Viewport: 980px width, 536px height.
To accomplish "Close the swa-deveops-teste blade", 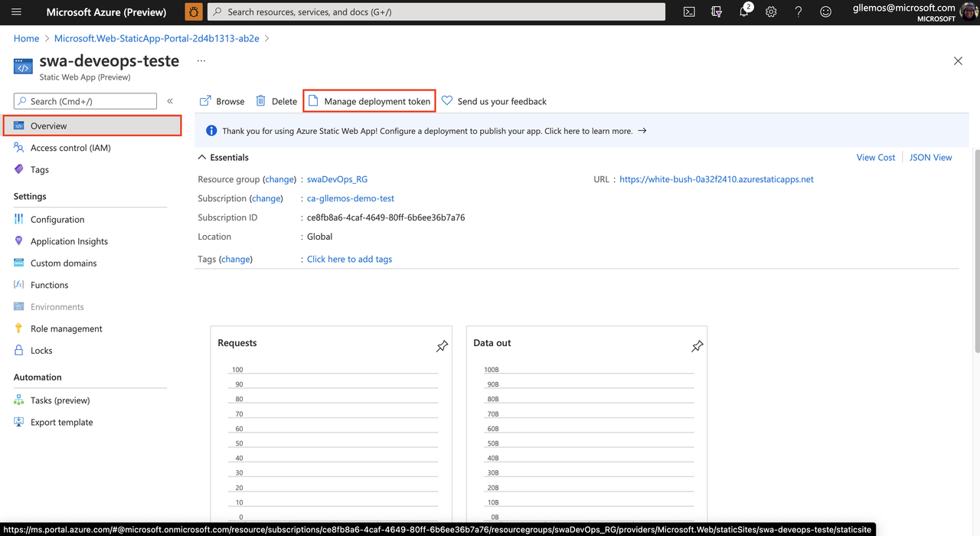I will [x=958, y=60].
